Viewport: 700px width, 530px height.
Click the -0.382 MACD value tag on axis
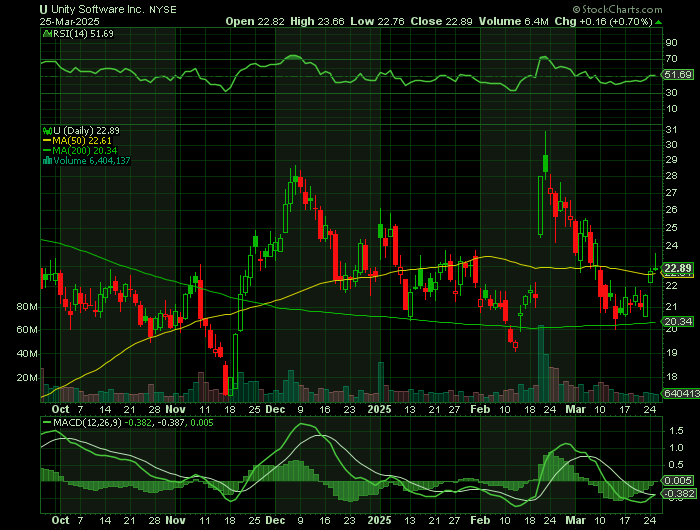[x=678, y=494]
